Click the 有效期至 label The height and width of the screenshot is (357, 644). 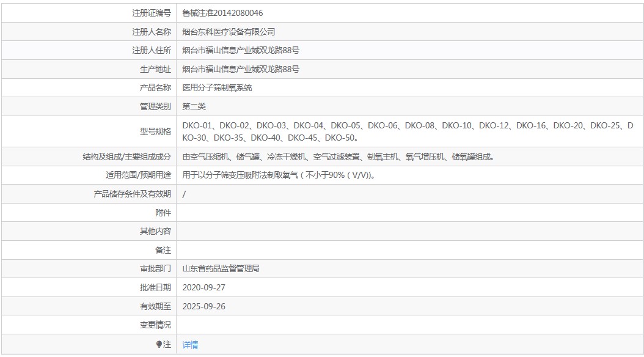click(x=155, y=306)
